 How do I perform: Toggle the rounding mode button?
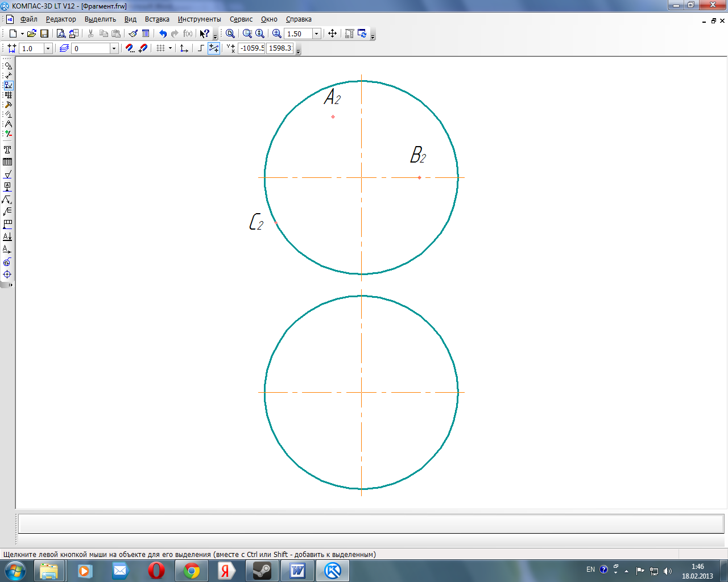coord(214,48)
